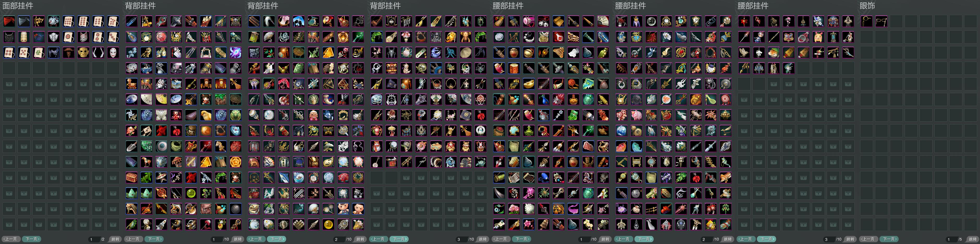Select the butterfly waist pendant
The height and width of the screenshot is (244, 980).
point(744,52)
